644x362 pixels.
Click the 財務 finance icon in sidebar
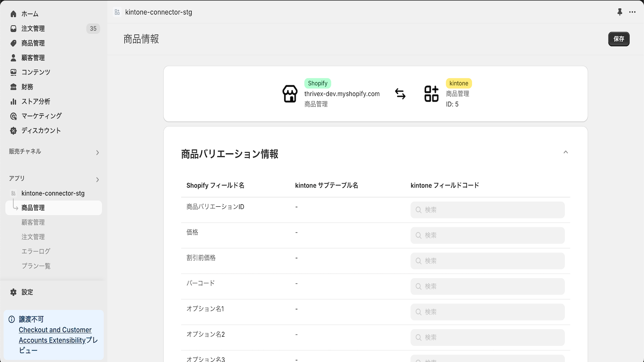(13, 86)
